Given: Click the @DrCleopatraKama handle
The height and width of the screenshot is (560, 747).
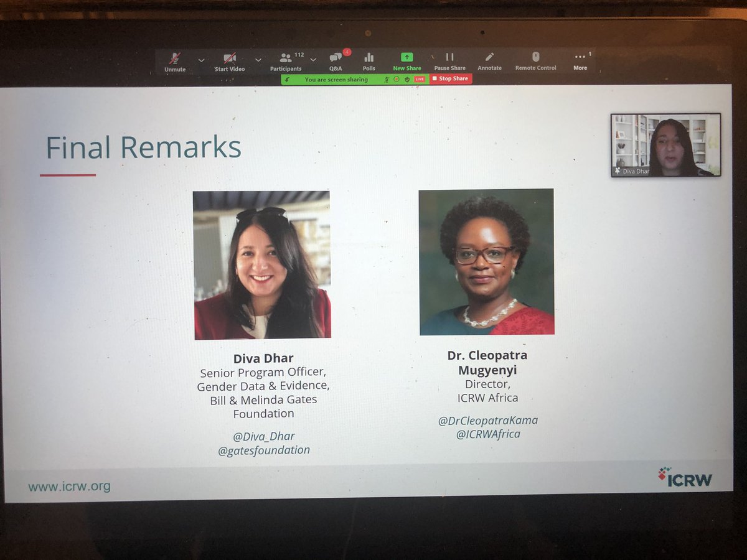Looking at the screenshot, I should [488, 420].
